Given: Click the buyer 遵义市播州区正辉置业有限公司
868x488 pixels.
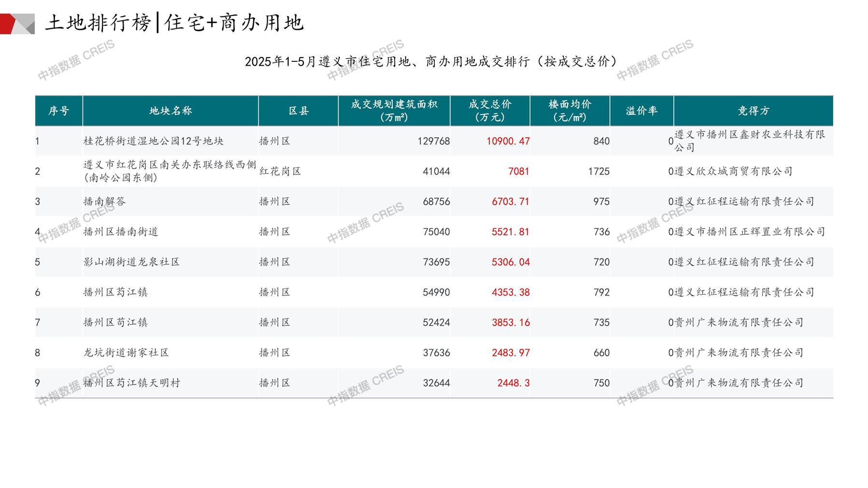Looking at the screenshot, I should (750, 232).
